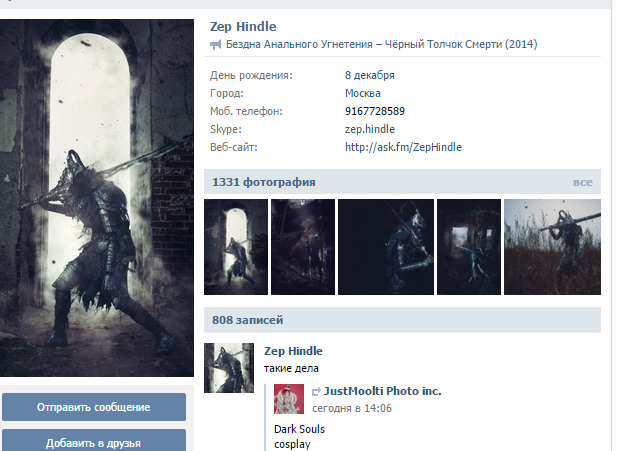Viewport: 641px width, 451px height.
Task: Open third photo of armored knight
Action: tap(386, 247)
